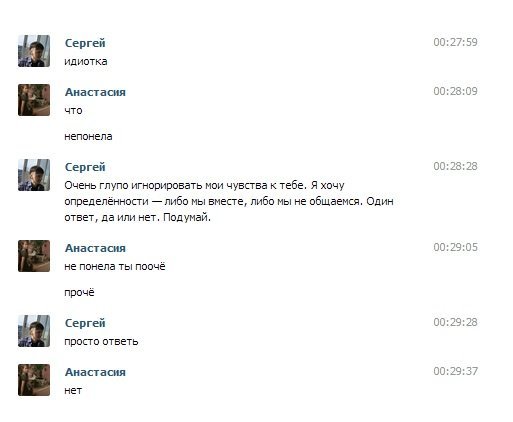Click the Сергей name above the 'Очень глупо' message
The image size is (513, 422).
(85, 167)
